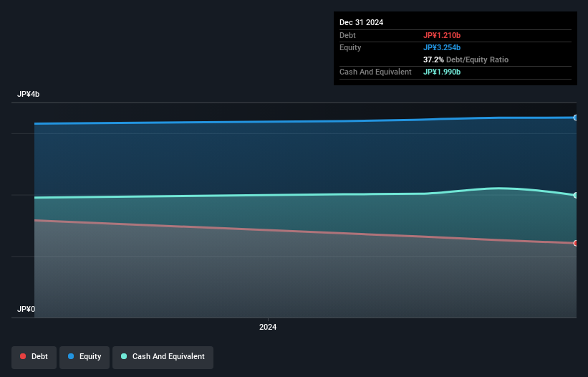Click the teal Cash And Equivalent legend dot
This screenshot has width=588, height=377.
click(x=124, y=356)
